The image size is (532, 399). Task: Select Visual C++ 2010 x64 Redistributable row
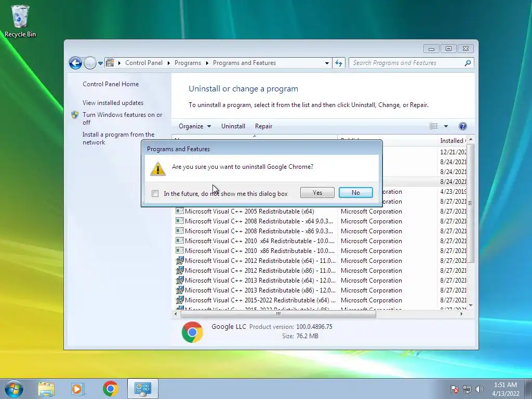[x=321, y=241]
